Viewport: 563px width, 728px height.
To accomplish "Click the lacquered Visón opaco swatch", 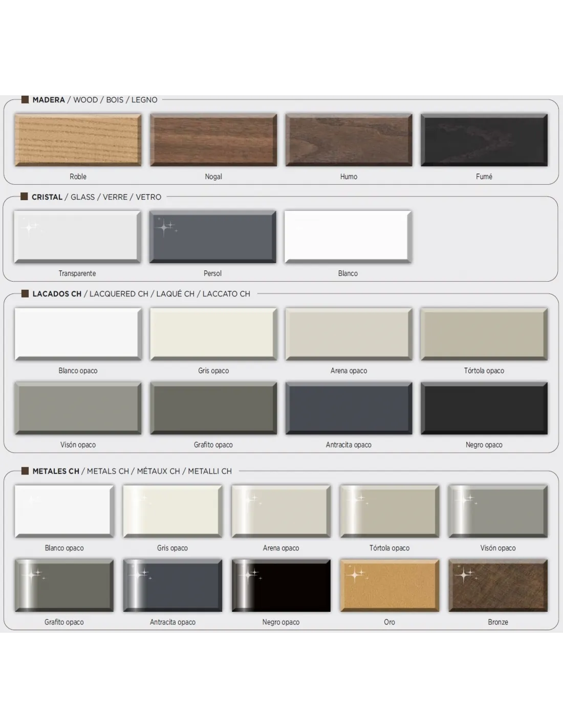I will pos(78,409).
